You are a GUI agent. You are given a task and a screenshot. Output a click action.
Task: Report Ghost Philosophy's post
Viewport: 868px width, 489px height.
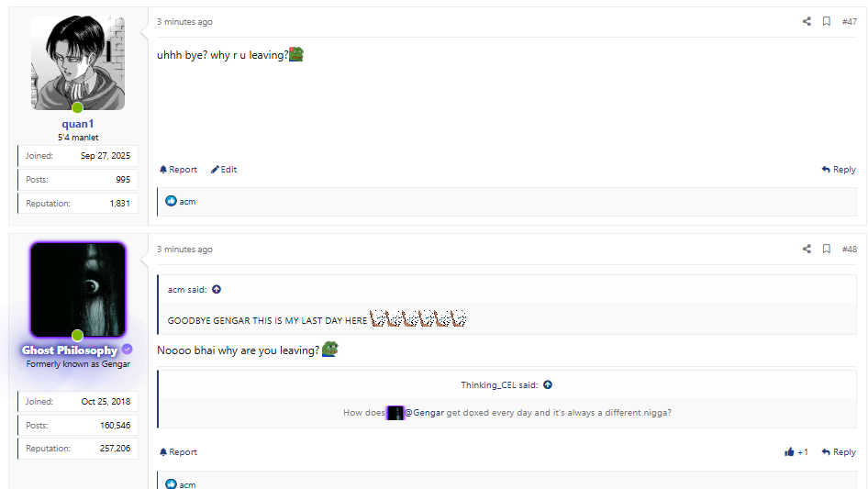click(178, 452)
